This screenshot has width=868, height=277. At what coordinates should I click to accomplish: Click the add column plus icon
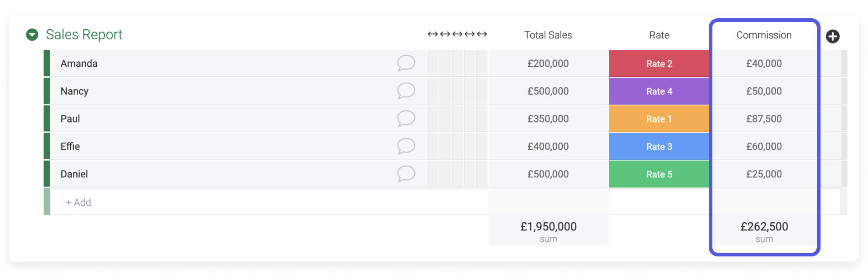(832, 36)
